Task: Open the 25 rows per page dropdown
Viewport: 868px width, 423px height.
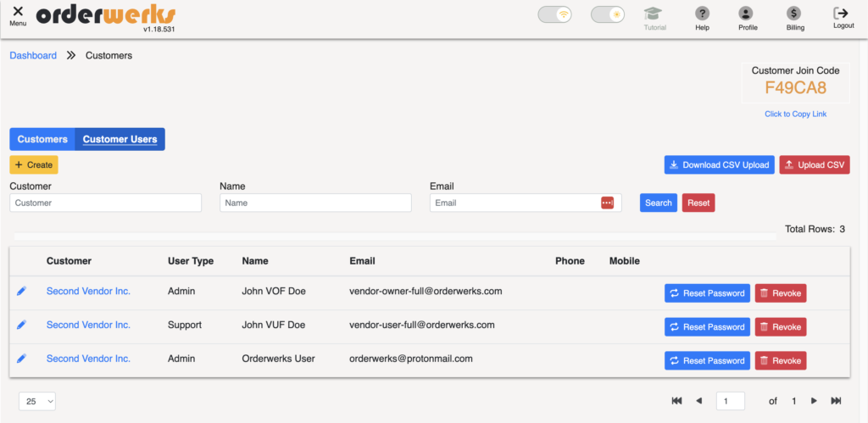Action: [x=37, y=402]
